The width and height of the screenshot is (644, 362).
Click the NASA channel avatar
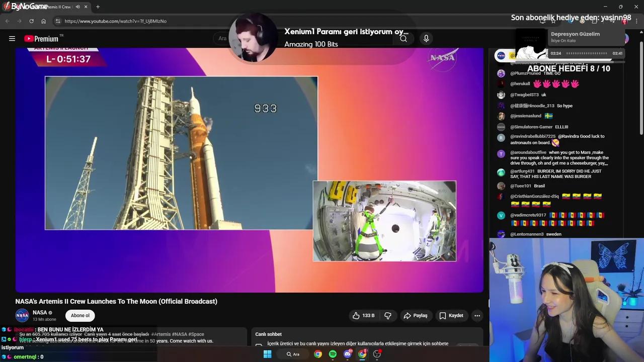22,315
